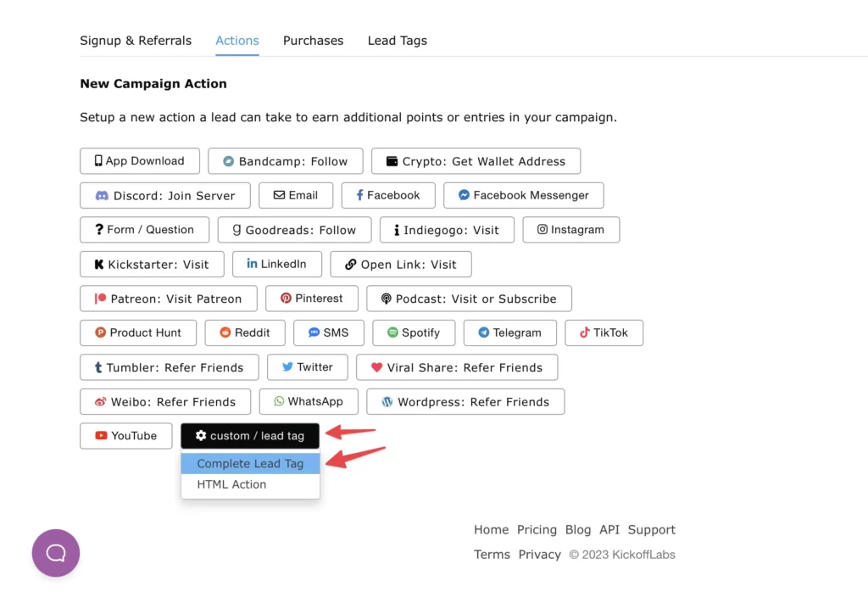Visit the Support link in footer

[x=652, y=530]
